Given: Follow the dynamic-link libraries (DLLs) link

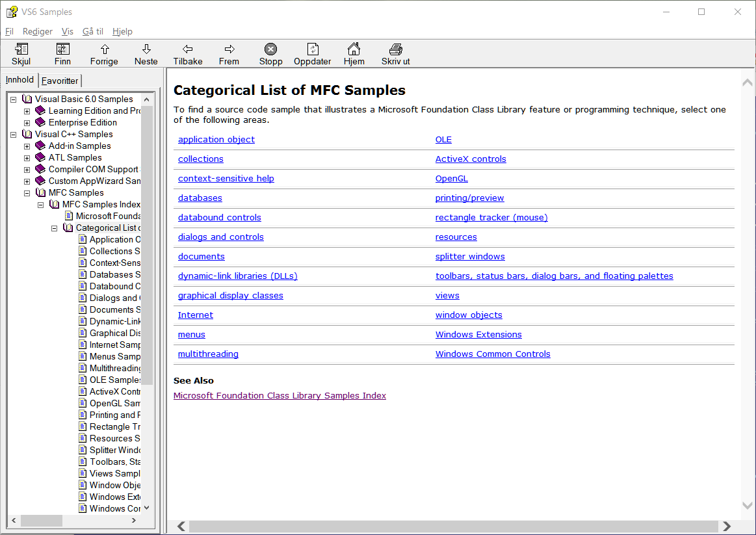Looking at the screenshot, I should 238,276.
